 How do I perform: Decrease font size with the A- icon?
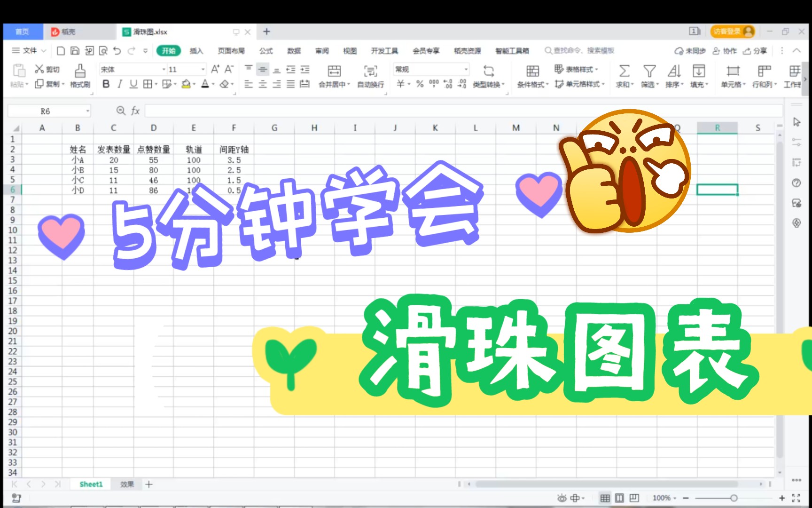[x=229, y=69]
